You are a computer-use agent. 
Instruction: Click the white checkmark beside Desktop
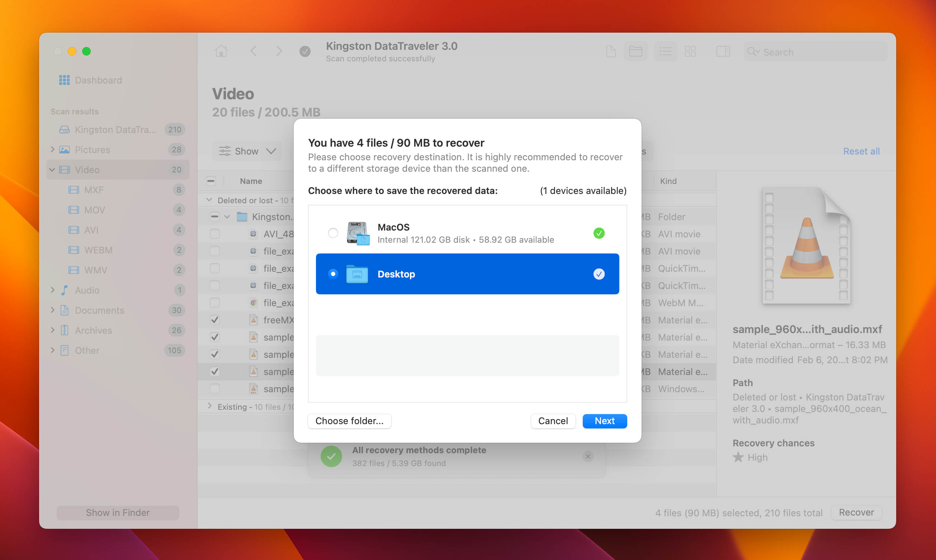coord(599,274)
